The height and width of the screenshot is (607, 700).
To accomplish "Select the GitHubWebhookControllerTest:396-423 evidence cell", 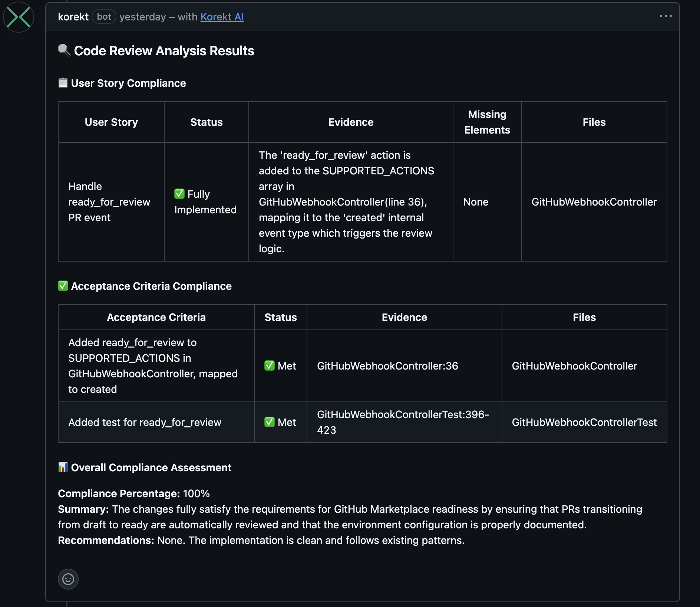I will tap(404, 422).
